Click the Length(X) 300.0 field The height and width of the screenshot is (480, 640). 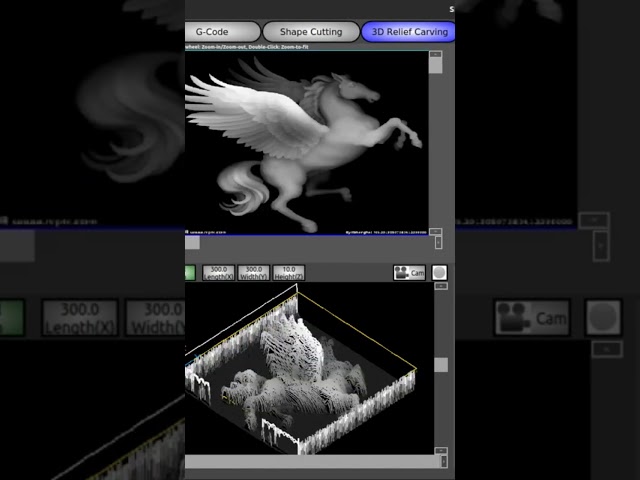pyautogui.click(x=219, y=273)
